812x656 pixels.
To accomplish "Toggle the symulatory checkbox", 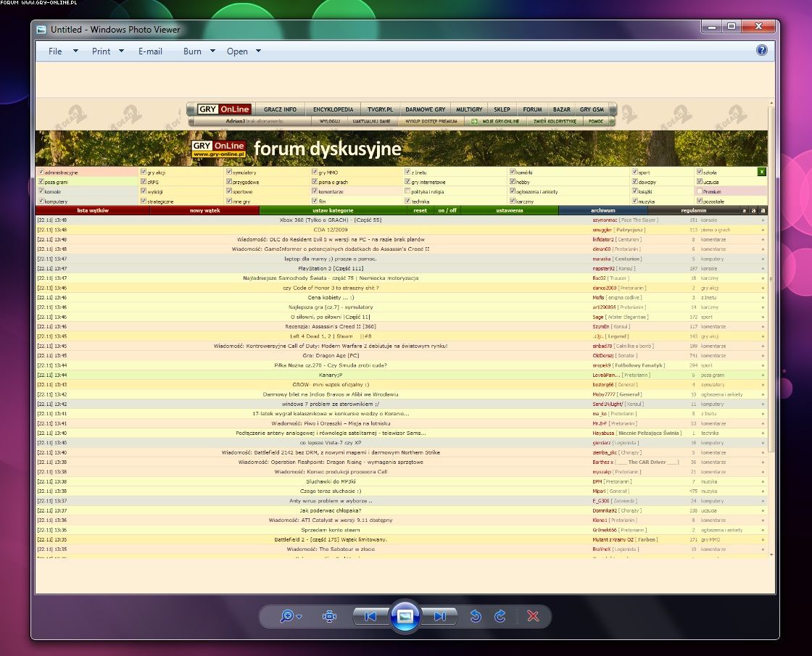I will click(x=229, y=172).
